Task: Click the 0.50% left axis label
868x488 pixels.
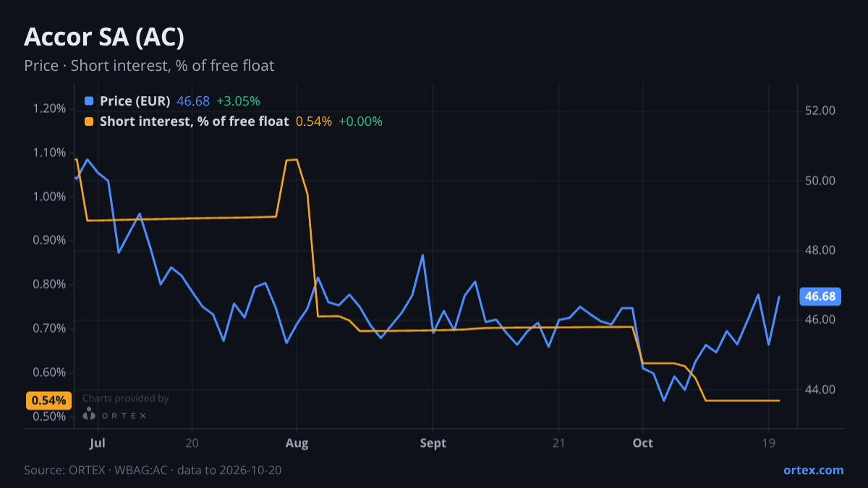Action: point(50,417)
